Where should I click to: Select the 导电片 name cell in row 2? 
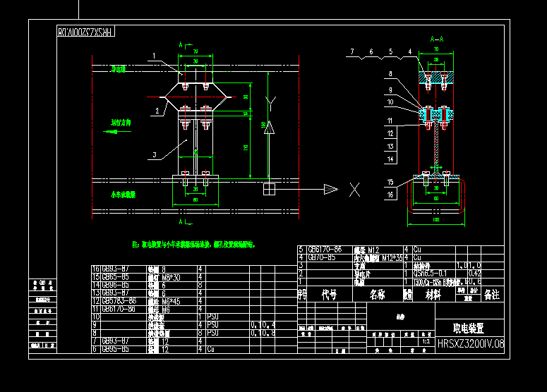pyautogui.click(x=361, y=274)
